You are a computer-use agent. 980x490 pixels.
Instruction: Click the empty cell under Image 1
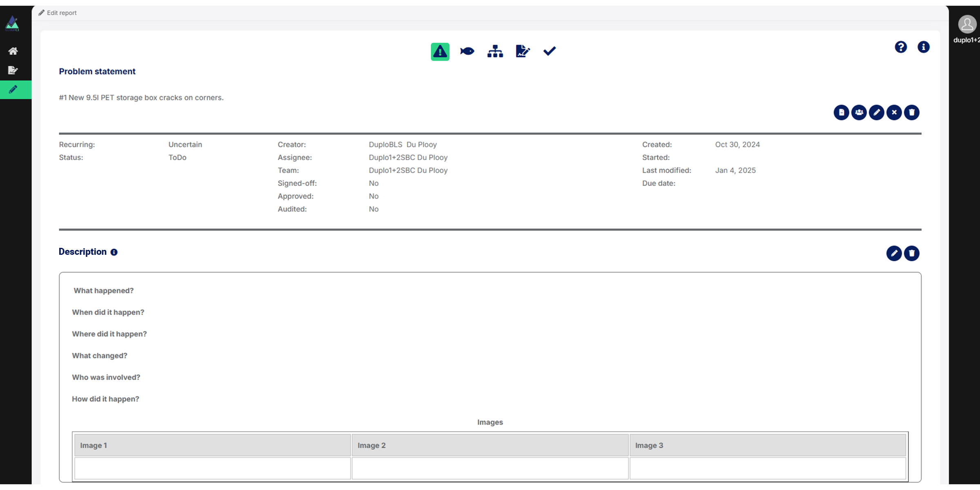coord(212,468)
